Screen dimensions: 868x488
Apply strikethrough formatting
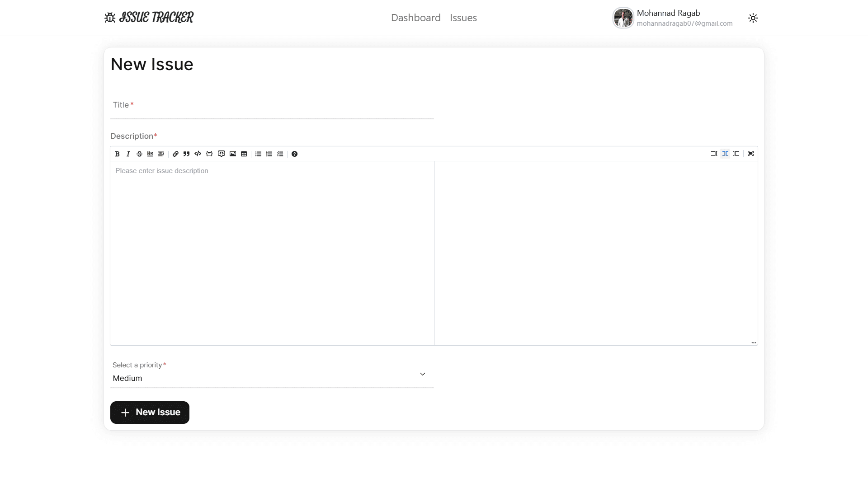pyautogui.click(x=139, y=154)
